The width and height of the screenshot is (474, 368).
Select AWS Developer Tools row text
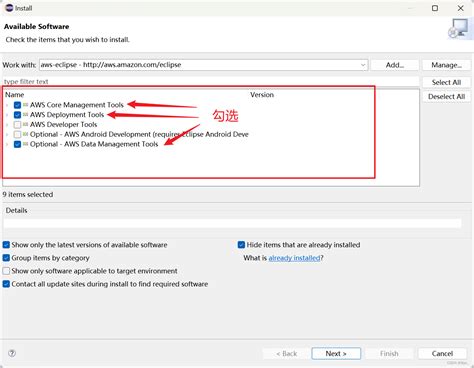63,124
